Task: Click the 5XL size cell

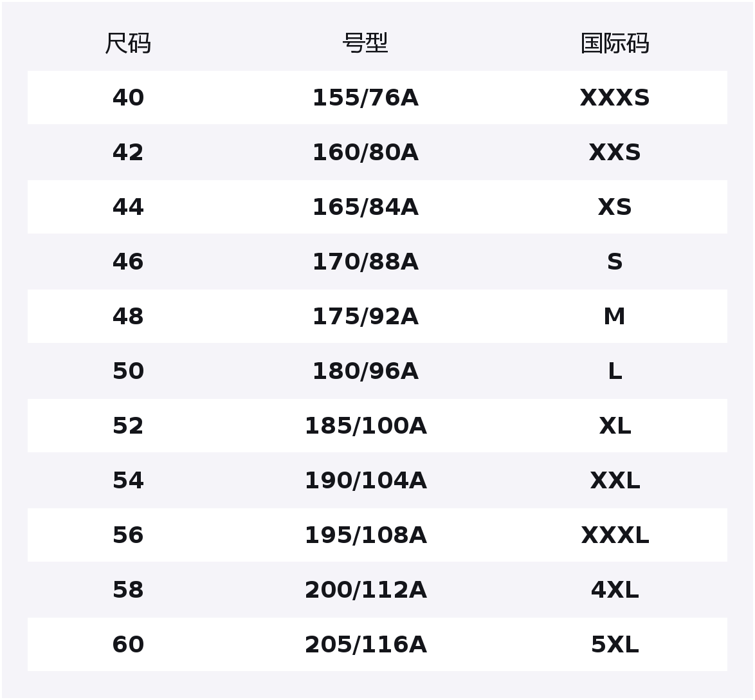Action: (x=614, y=645)
